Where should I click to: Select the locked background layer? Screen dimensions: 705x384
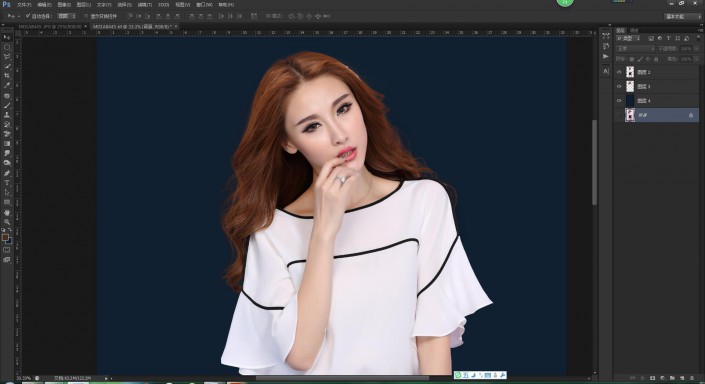coord(656,115)
